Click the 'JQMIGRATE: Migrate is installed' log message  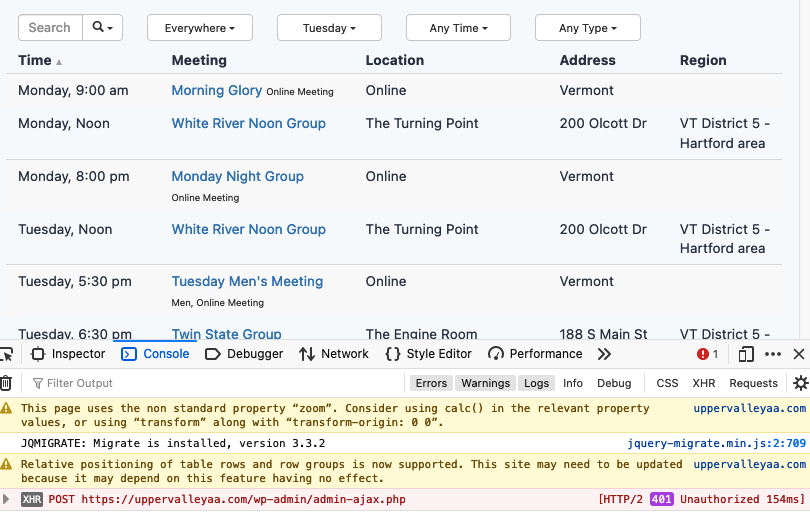point(173,443)
